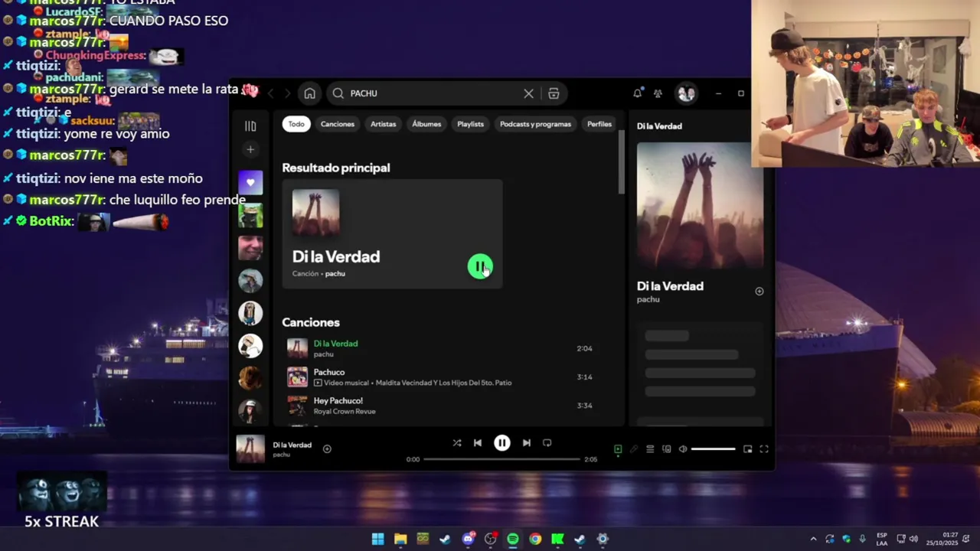The height and width of the screenshot is (551, 980).
Task: Open Royal Crown Revue artist link
Action: [x=345, y=412]
